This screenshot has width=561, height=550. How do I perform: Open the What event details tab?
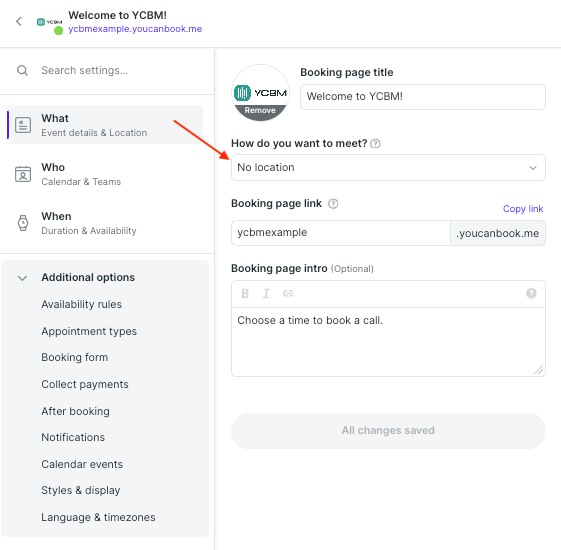[105, 125]
